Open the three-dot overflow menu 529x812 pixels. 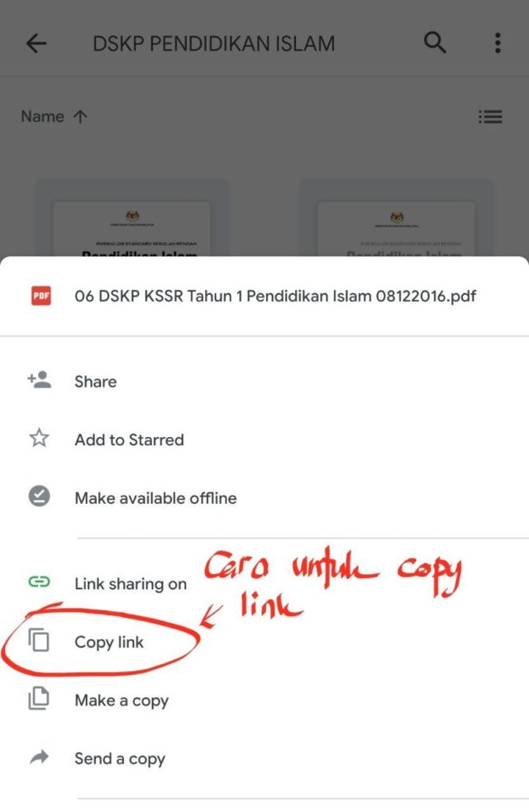coord(498,43)
